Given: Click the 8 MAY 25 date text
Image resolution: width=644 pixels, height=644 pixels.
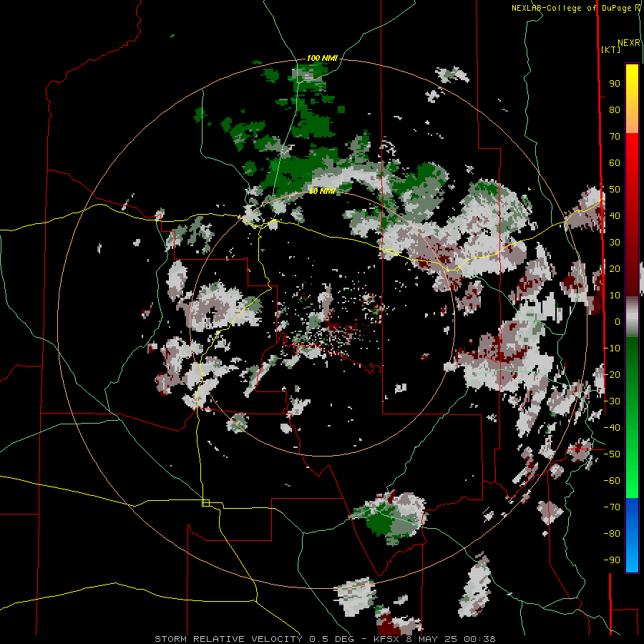Looking at the screenshot, I should [431, 639].
